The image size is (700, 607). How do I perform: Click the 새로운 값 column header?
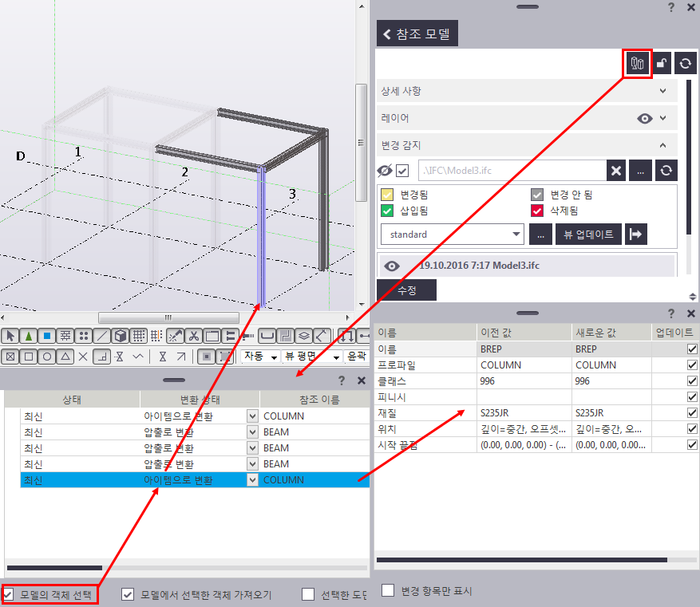[x=611, y=333]
